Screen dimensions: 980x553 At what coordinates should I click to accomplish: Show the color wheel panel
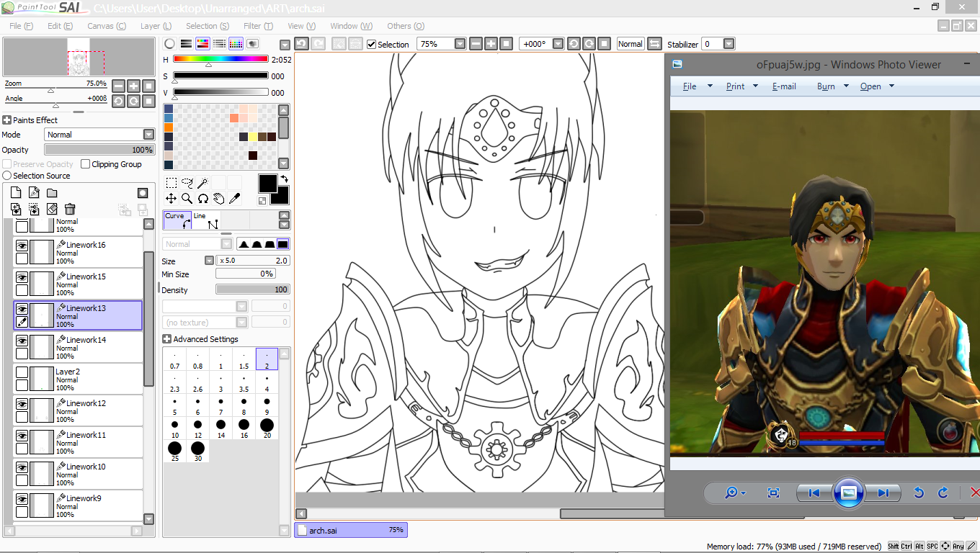pos(169,44)
